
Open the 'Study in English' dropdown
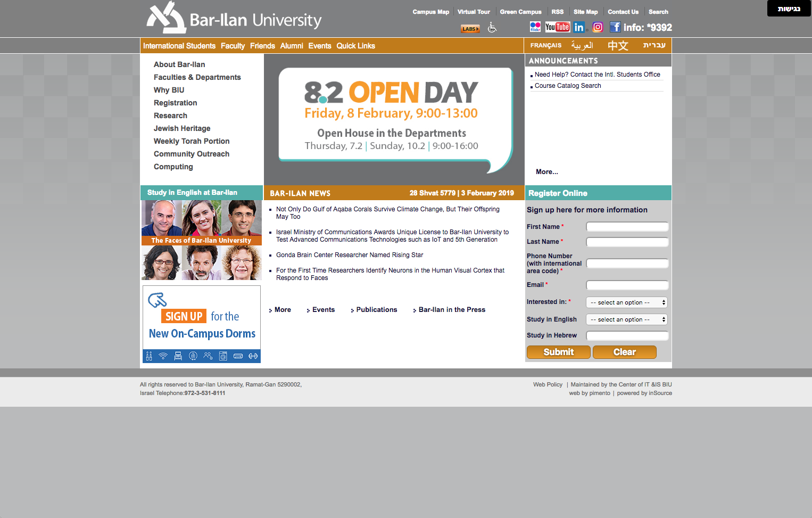(x=627, y=319)
